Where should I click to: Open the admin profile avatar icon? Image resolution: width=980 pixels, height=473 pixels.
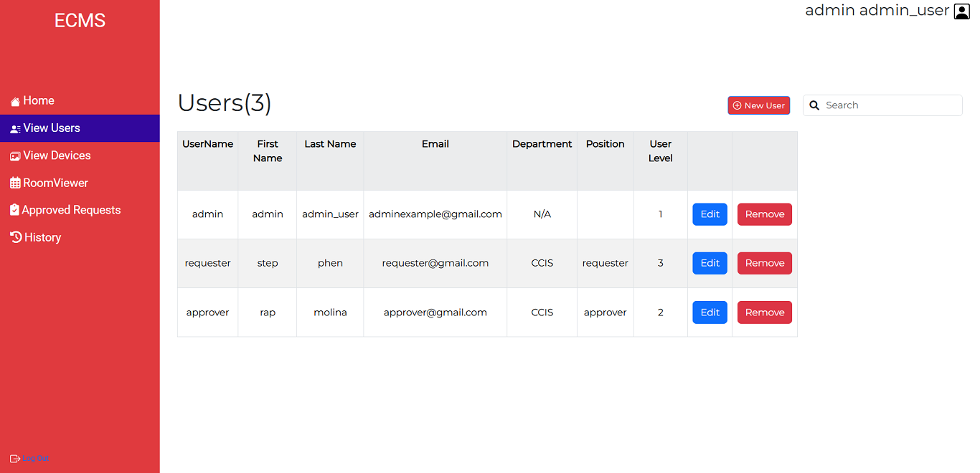pyautogui.click(x=961, y=11)
